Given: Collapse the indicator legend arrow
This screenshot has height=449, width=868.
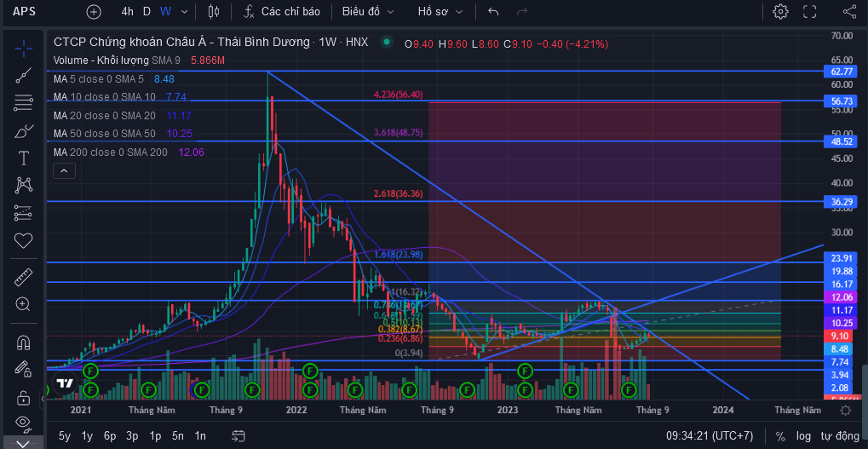Looking at the screenshot, I should click(64, 171).
